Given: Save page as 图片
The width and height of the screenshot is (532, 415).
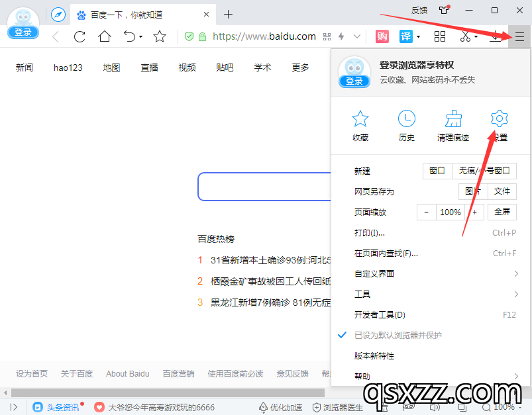Looking at the screenshot, I should coord(473,191).
